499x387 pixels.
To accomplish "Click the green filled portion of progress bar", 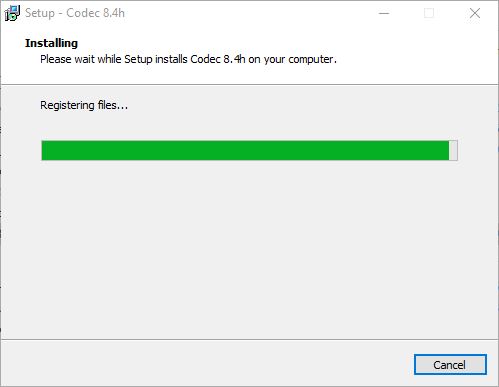I will pyautogui.click(x=245, y=151).
